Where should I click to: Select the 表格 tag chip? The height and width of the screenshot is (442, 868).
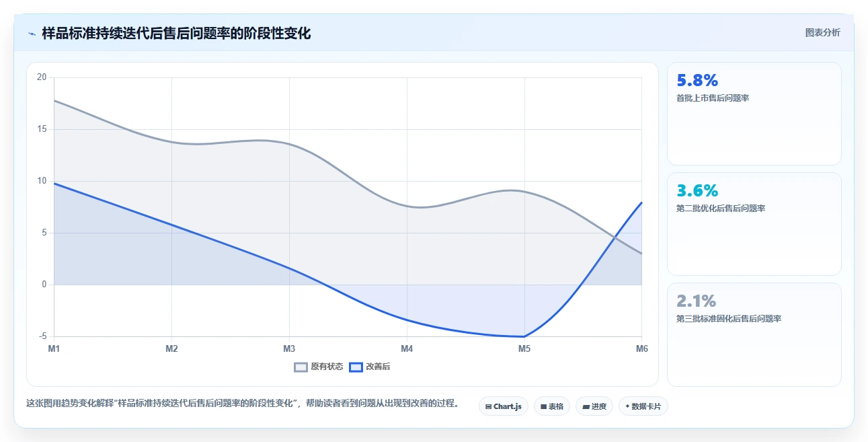coord(552,406)
